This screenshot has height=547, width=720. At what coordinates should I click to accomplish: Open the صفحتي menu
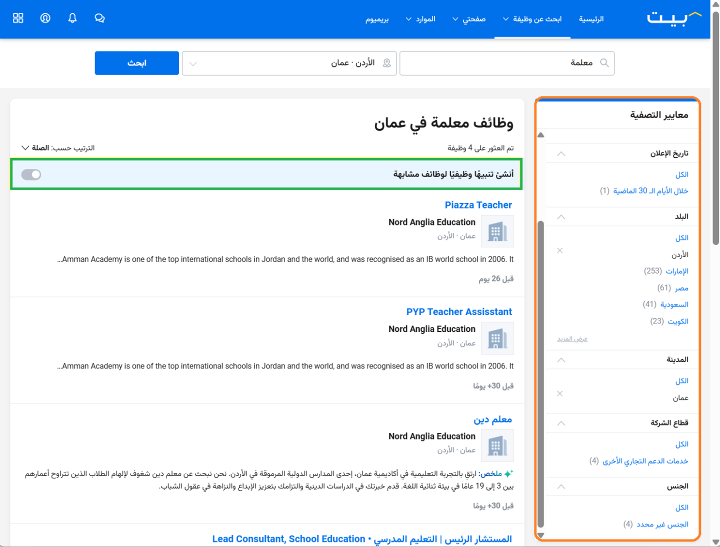point(469,19)
